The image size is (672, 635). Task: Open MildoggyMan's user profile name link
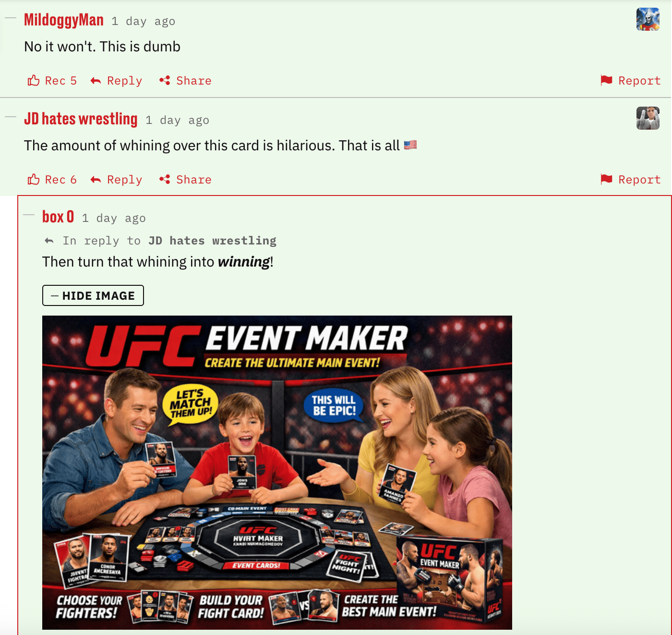click(64, 20)
